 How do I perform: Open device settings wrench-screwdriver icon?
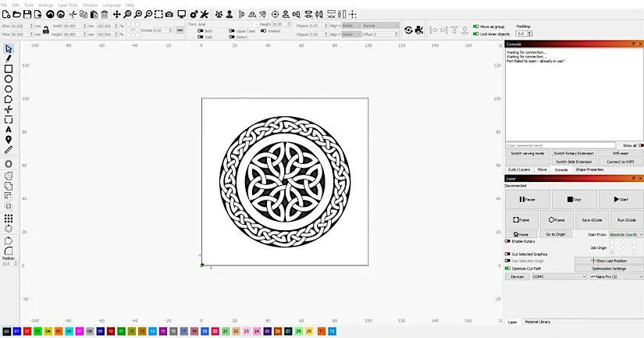[x=204, y=14]
